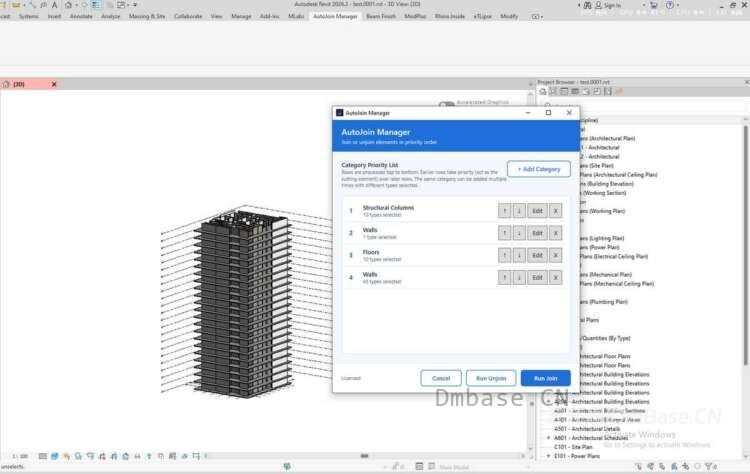Image resolution: width=750 pixels, height=474 pixels.
Task: Switch to the Annotate ribbon tab
Action: click(81, 16)
